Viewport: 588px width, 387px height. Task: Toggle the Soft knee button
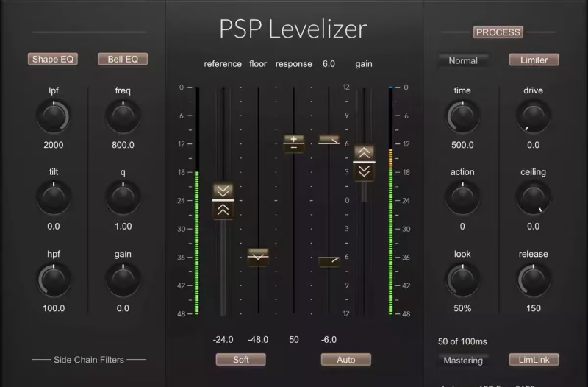[241, 360]
